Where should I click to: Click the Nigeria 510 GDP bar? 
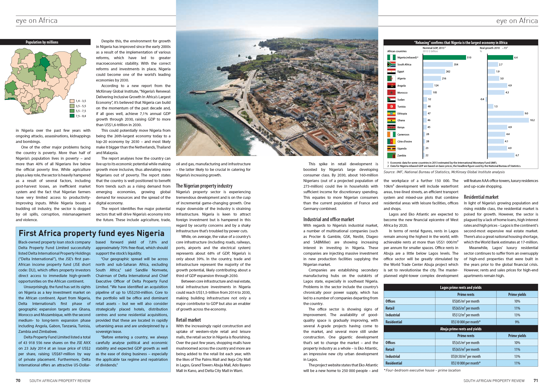tap(444, 57)
